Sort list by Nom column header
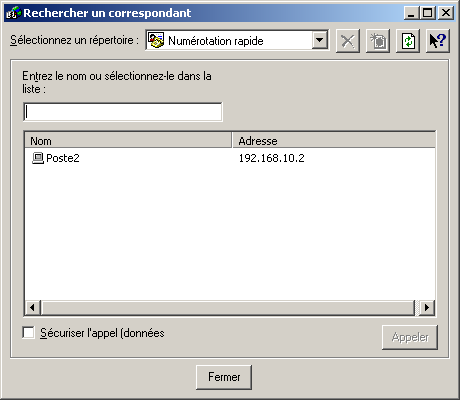Viewport: 460px width, 400px height. [x=128, y=141]
